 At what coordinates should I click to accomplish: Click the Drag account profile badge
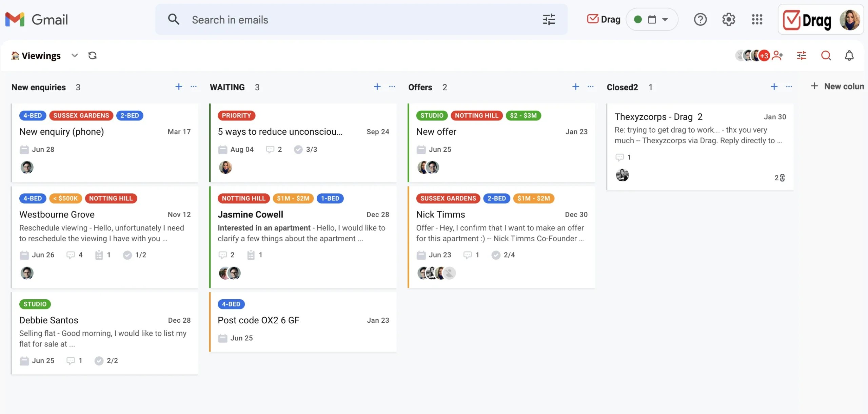[x=821, y=20]
